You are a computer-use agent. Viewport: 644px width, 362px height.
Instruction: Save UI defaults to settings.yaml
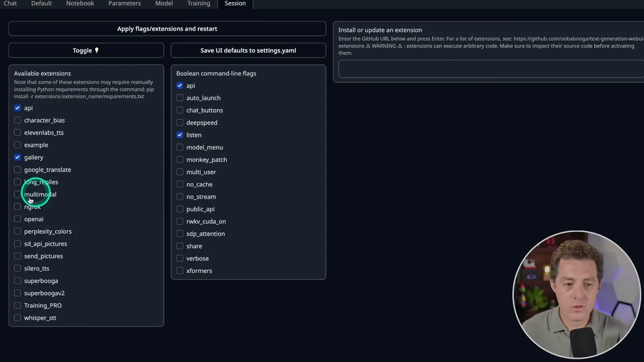click(248, 50)
